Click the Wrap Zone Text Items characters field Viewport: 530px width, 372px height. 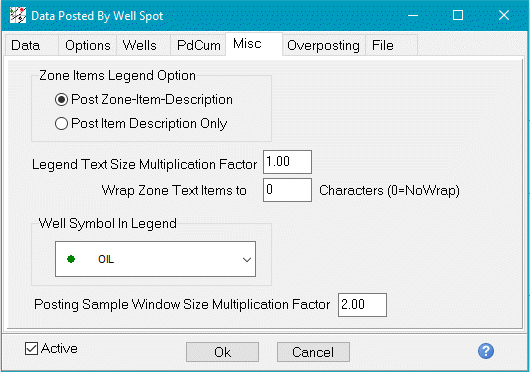coord(287,190)
